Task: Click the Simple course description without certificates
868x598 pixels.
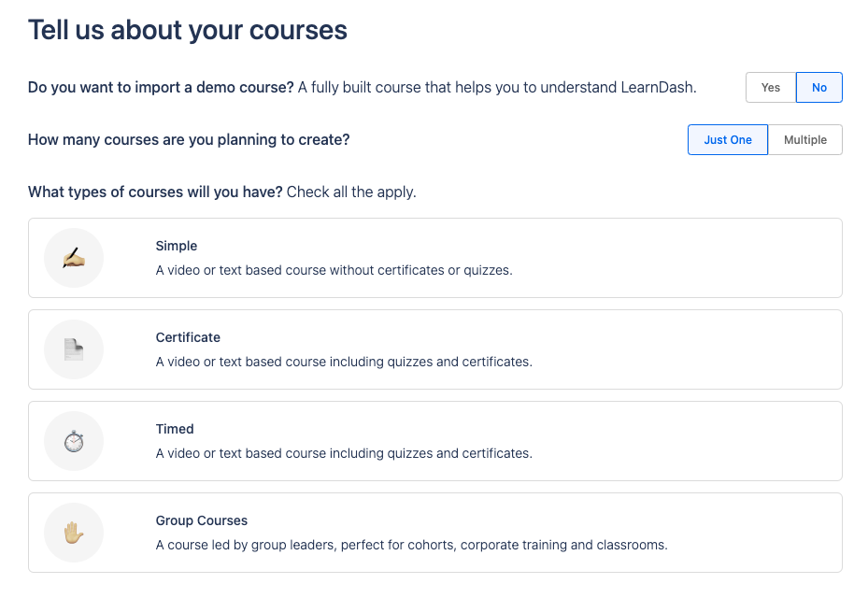Action: click(x=334, y=271)
